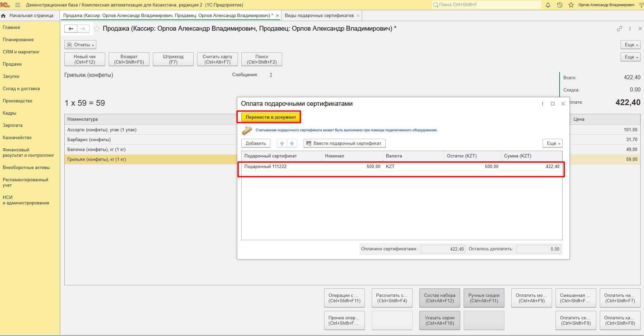Open the dialog's Еще dropdown menu
This screenshot has width=644, height=336.
pos(552,144)
